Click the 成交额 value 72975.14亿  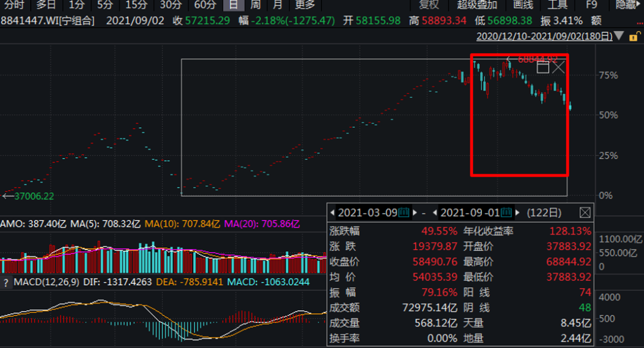click(x=429, y=307)
